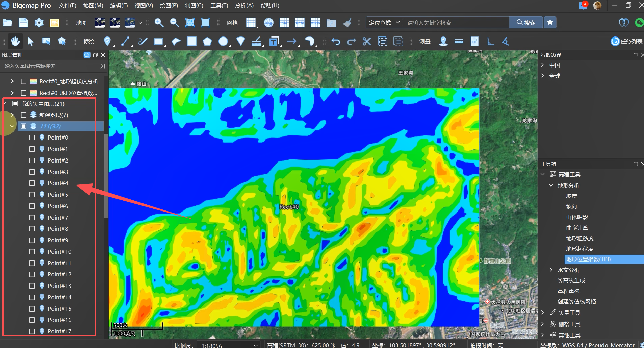Open the 文件(F) menu
Image resolution: width=644 pixels, height=348 pixels.
[x=68, y=6]
